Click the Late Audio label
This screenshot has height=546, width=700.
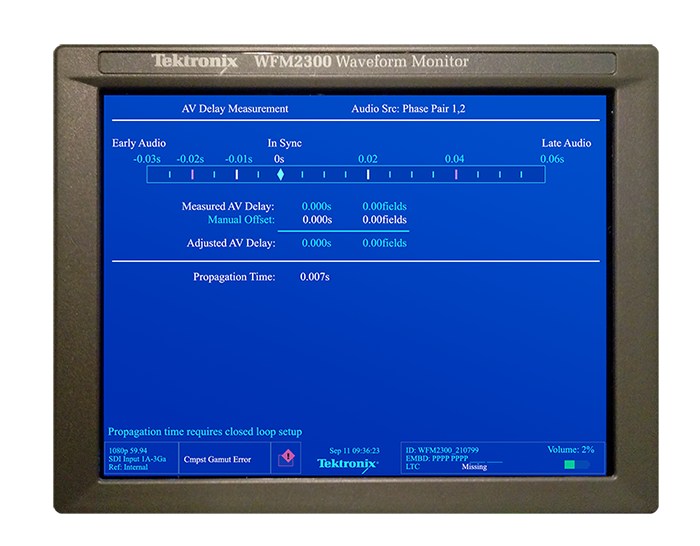566,143
